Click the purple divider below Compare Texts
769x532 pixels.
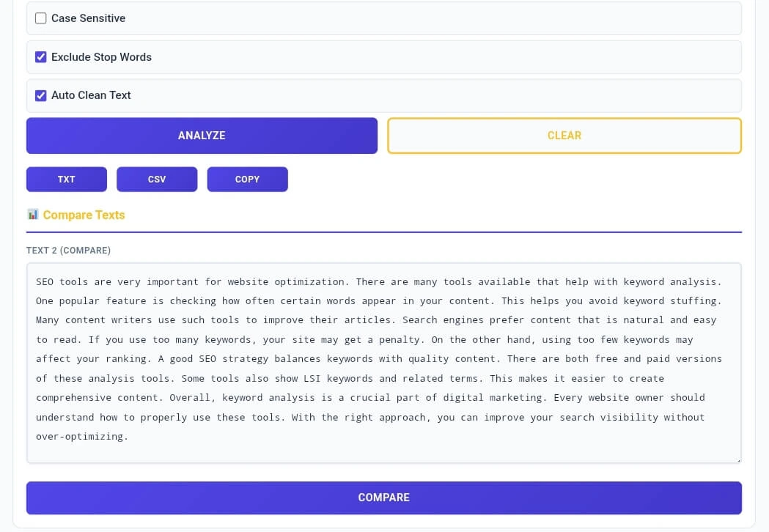click(x=384, y=229)
